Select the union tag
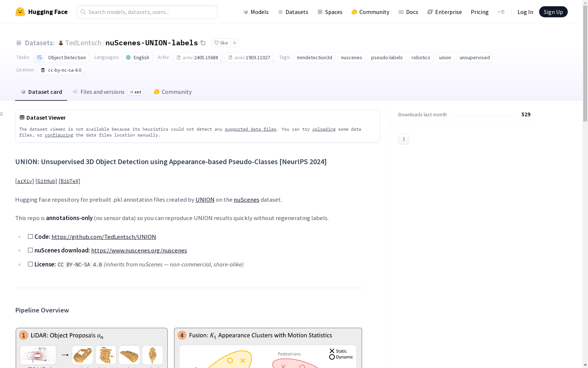Image resolution: width=588 pixels, height=368 pixels. [x=445, y=57]
